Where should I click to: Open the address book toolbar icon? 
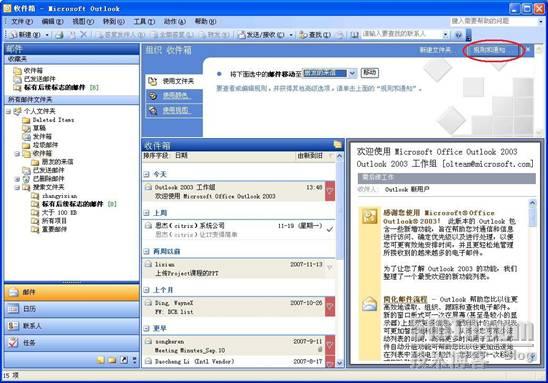click(354, 35)
